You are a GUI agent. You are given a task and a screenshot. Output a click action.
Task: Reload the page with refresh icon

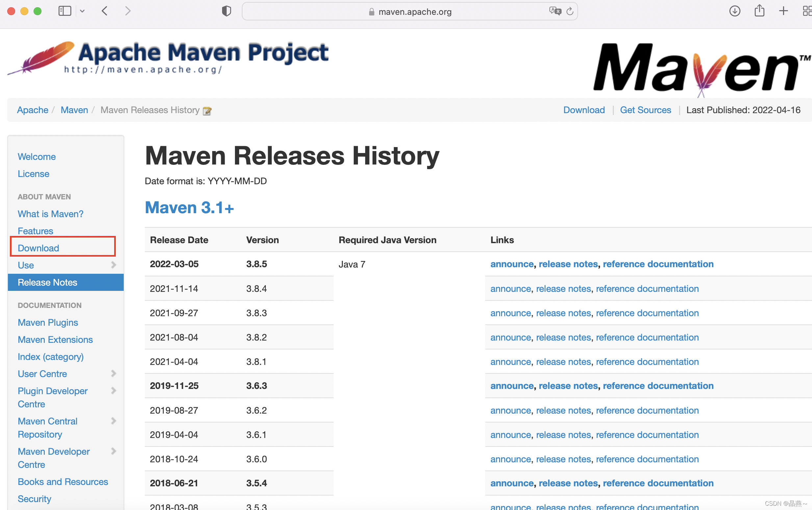(x=570, y=12)
